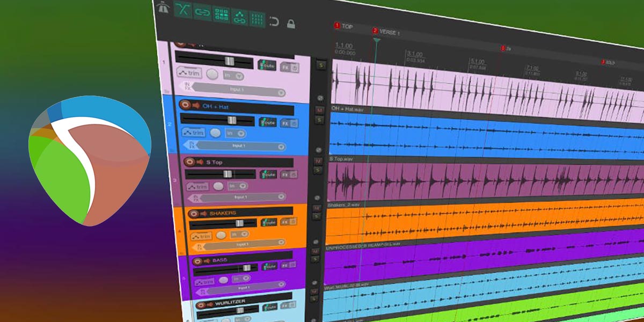Enable snap magnet icon in toolbar
This screenshot has height=322, width=644.
pos(274,22)
